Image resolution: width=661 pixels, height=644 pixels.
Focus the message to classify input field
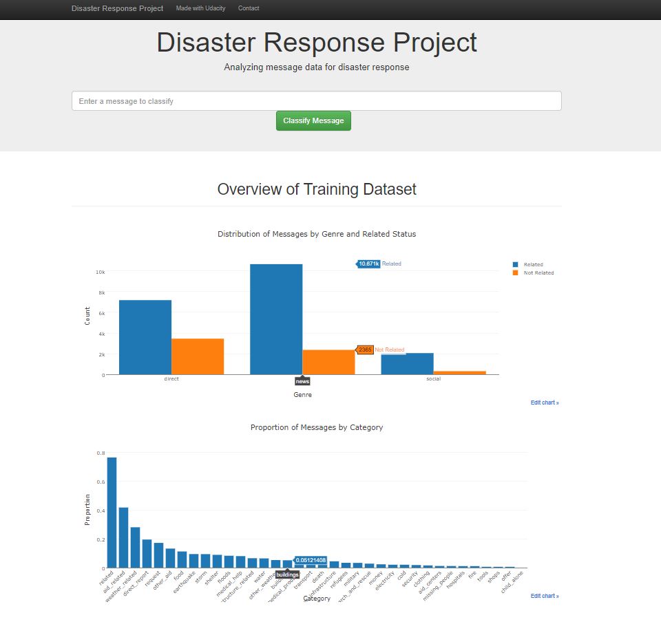click(x=317, y=101)
